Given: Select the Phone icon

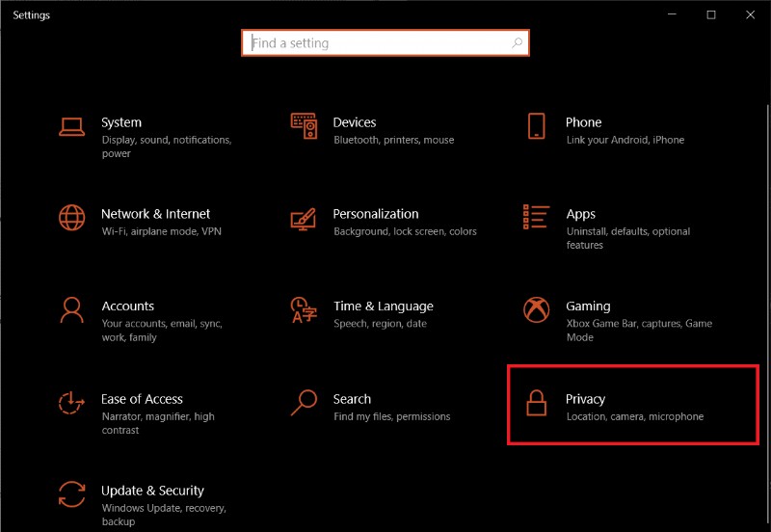Looking at the screenshot, I should point(537,126).
